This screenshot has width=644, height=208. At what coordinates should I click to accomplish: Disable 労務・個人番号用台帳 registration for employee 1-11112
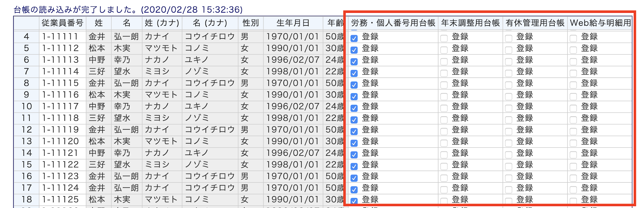coord(354,50)
